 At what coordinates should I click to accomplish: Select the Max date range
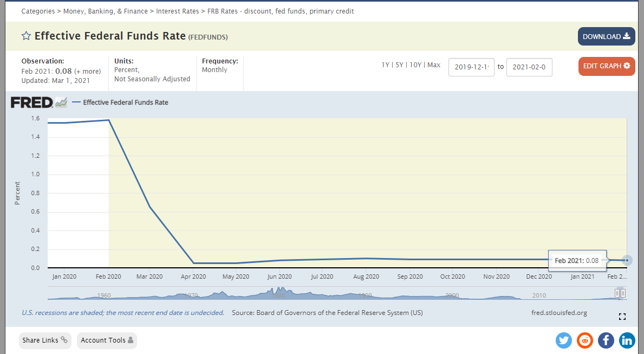click(434, 65)
